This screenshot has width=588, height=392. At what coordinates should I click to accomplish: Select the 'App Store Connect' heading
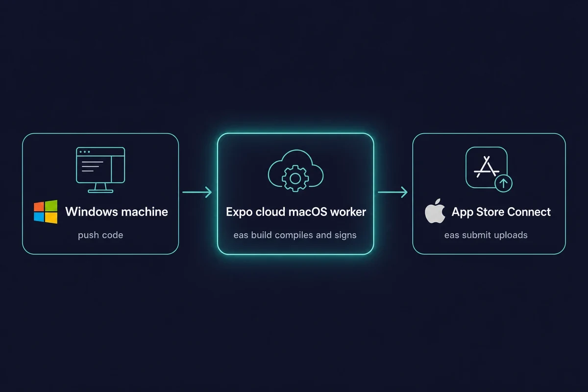click(x=501, y=212)
